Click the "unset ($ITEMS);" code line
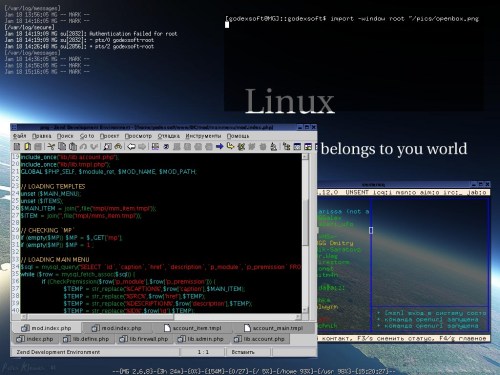Viewport: 500px width, 375px height. coord(42,201)
